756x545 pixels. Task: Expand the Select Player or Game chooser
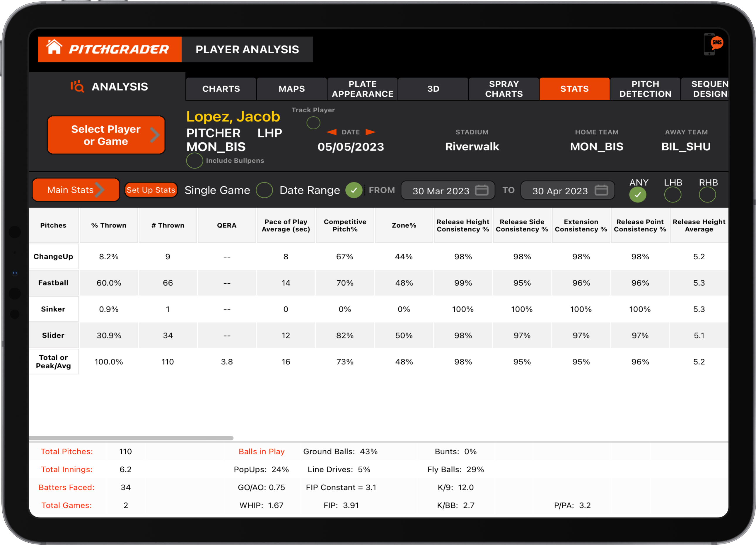tap(106, 135)
